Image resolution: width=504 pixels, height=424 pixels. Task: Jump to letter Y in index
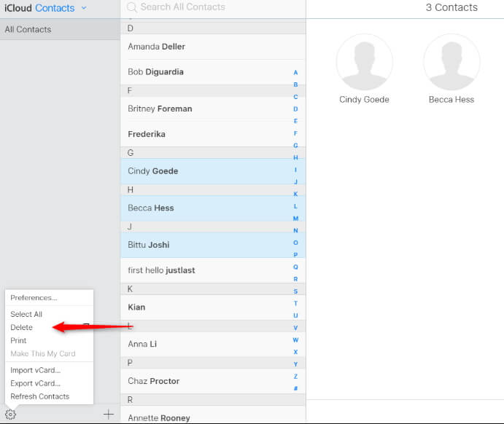pos(295,364)
